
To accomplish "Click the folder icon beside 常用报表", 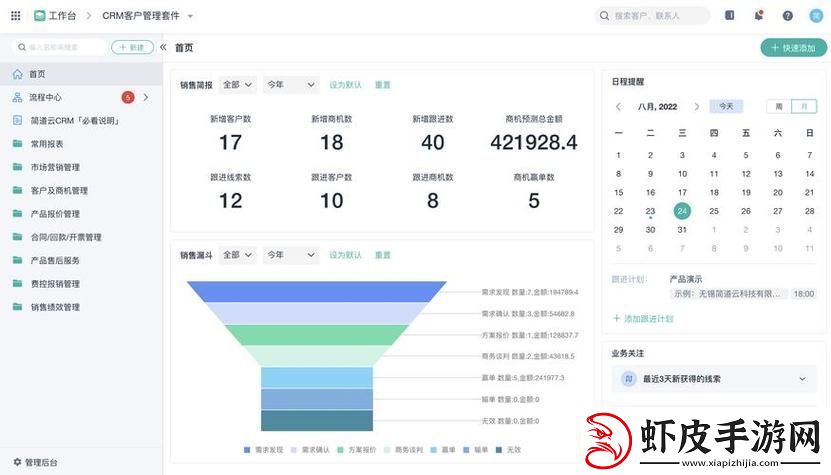I will pos(17,144).
